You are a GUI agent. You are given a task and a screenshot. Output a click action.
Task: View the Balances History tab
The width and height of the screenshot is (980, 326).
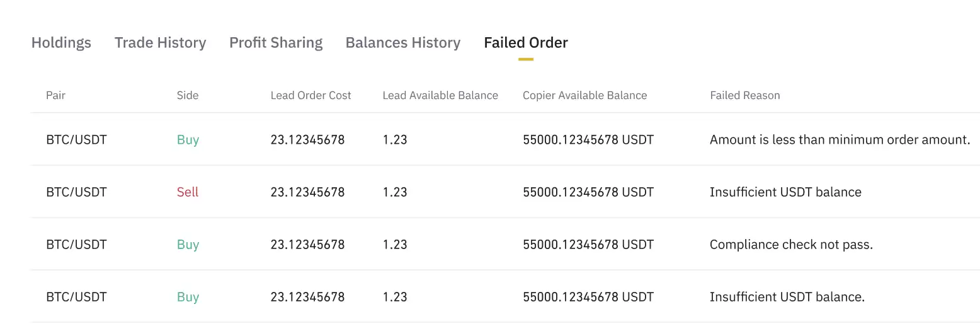coord(403,43)
